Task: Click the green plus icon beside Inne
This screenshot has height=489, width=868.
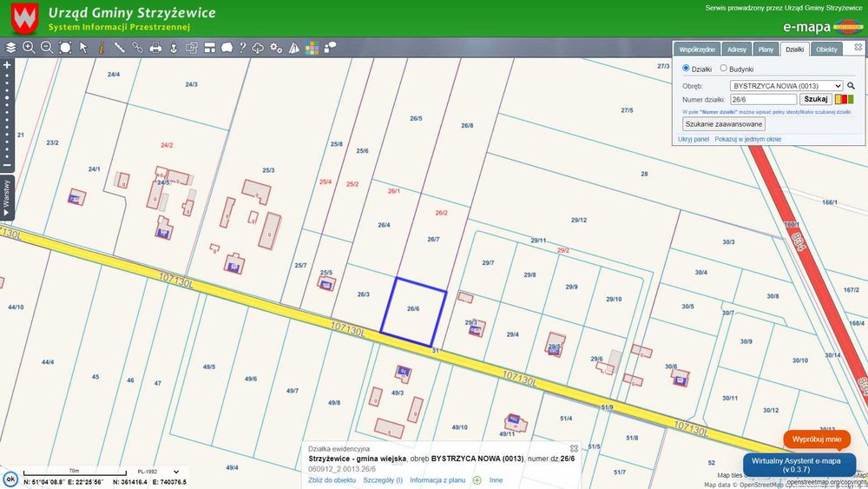Action: pyautogui.click(x=477, y=480)
